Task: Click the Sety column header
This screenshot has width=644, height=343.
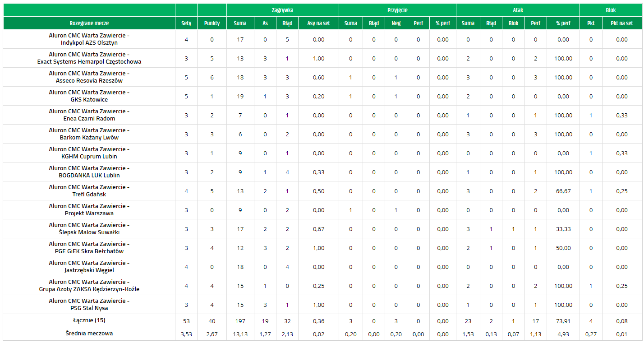Action: point(186,23)
